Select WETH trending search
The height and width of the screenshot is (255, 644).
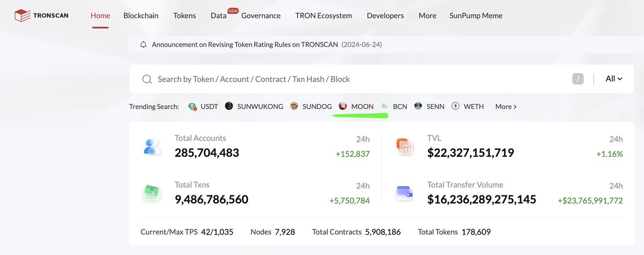[474, 106]
